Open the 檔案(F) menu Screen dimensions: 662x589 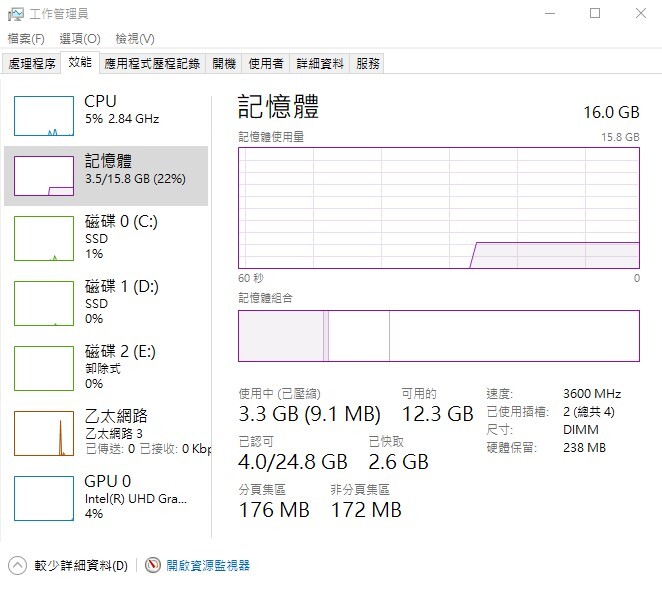tap(26, 39)
